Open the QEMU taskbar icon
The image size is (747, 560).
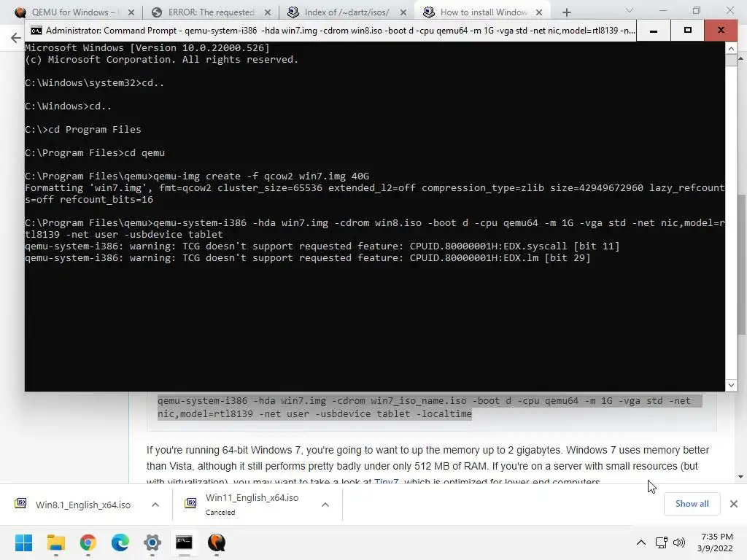point(216,542)
